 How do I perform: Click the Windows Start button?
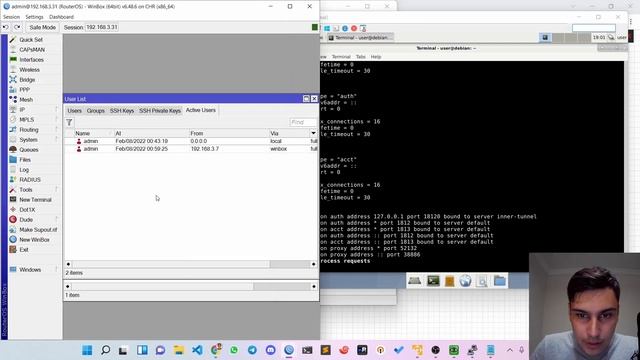click(87, 350)
